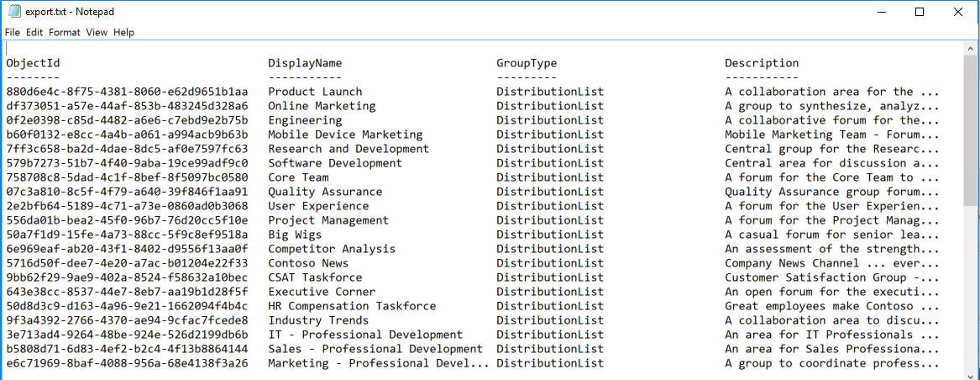Open the Help menu
980x380 pixels.
point(123,32)
